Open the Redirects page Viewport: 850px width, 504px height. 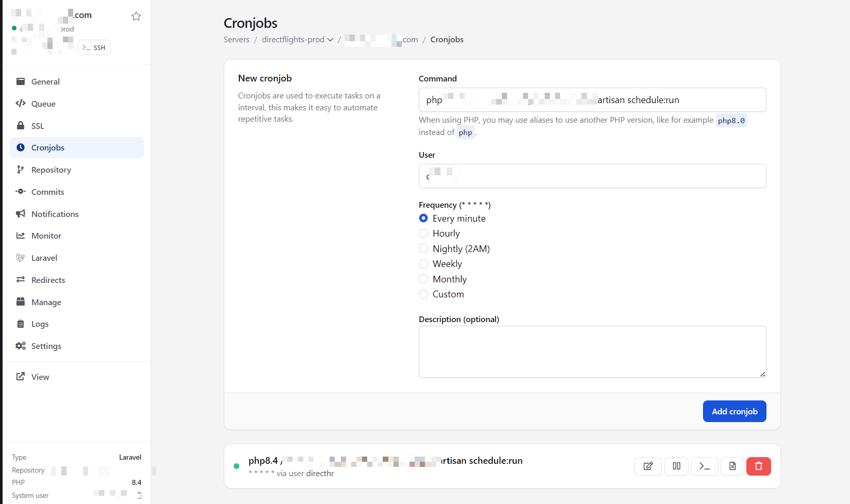[77, 280]
